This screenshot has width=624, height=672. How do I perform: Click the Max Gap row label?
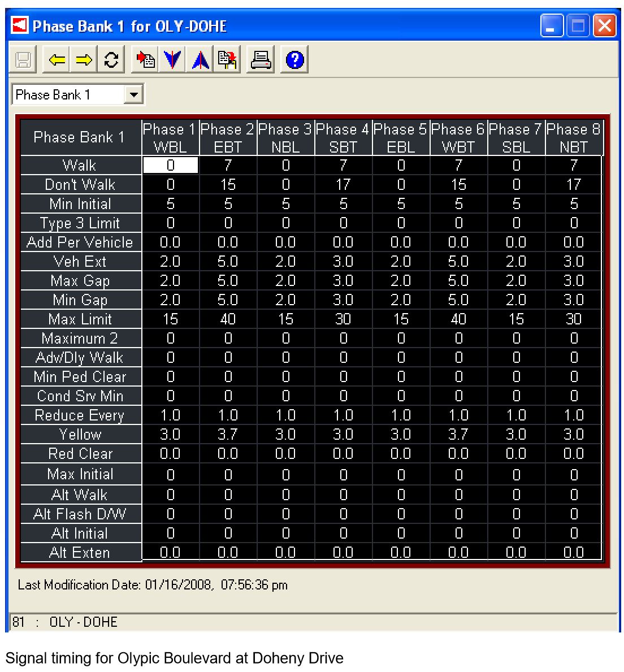(x=81, y=281)
